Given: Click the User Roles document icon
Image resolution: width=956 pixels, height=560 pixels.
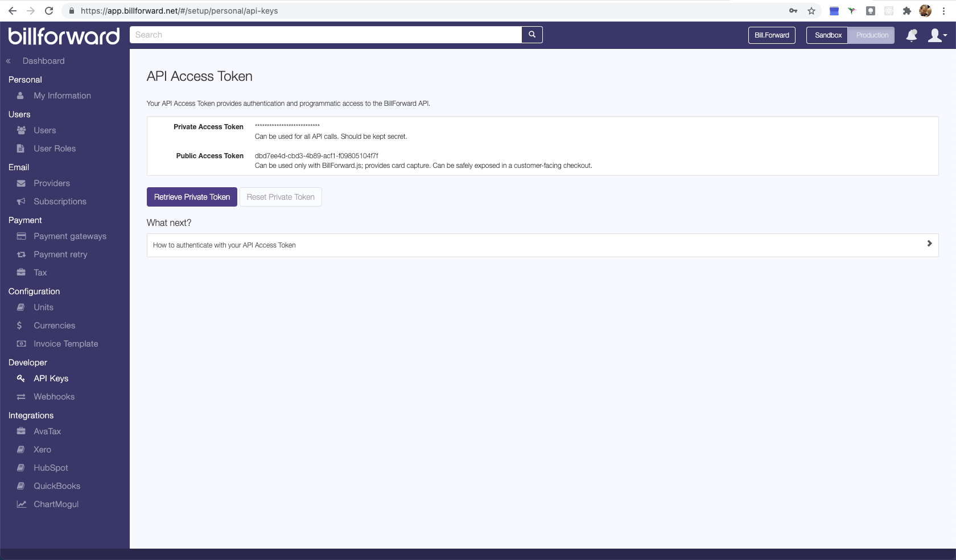Looking at the screenshot, I should point(20,149).
